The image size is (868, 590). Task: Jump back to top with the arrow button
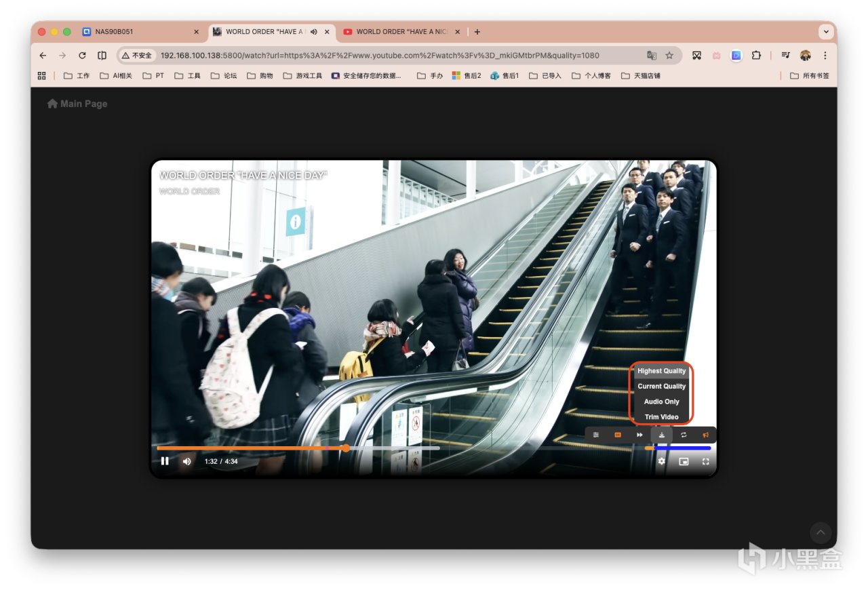pos(821,532)
